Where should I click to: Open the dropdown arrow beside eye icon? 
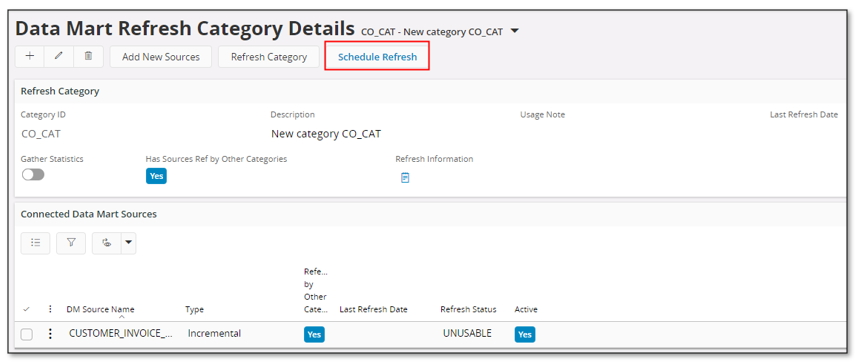(129, 243)
